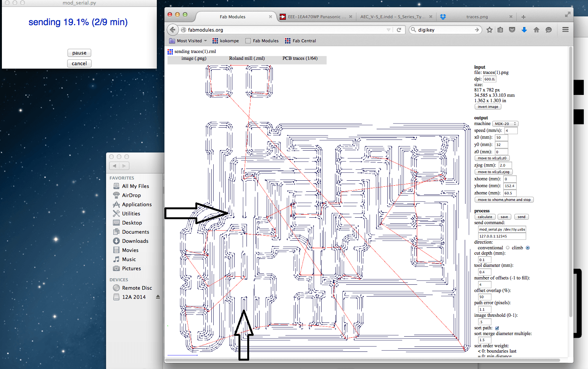Click the save button under process

tap(504, 217)
